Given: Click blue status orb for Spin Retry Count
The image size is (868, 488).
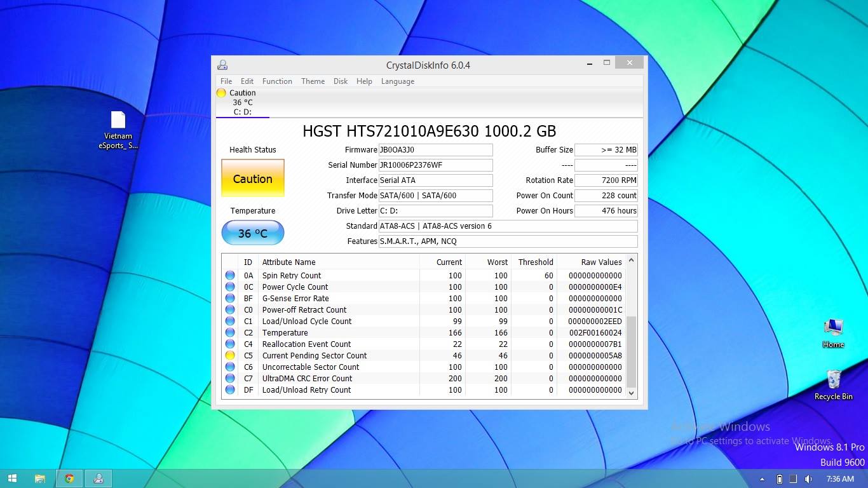Looking at the screenshot, I should pos(230,276).
